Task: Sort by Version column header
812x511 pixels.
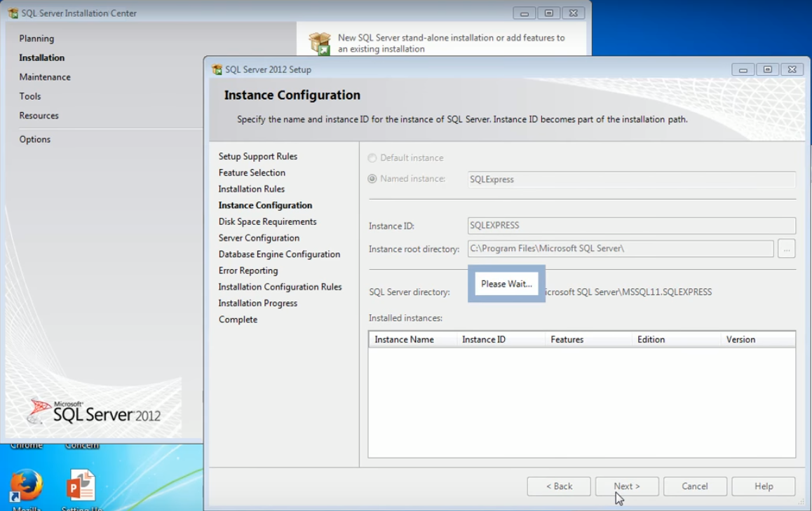Action: (x=757, y=340)
